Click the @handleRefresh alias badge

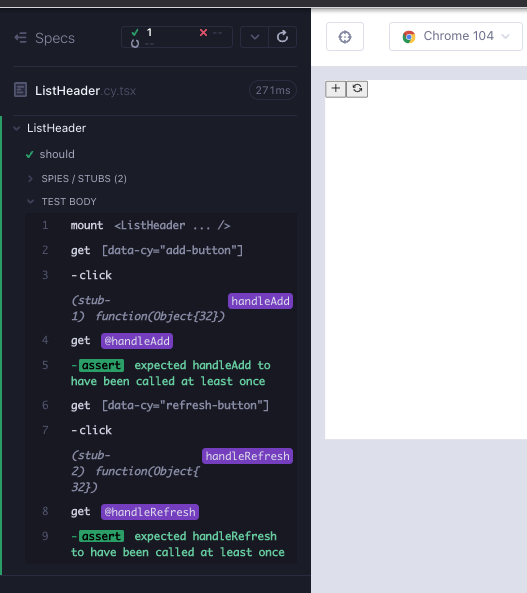(x=150, y=512)
